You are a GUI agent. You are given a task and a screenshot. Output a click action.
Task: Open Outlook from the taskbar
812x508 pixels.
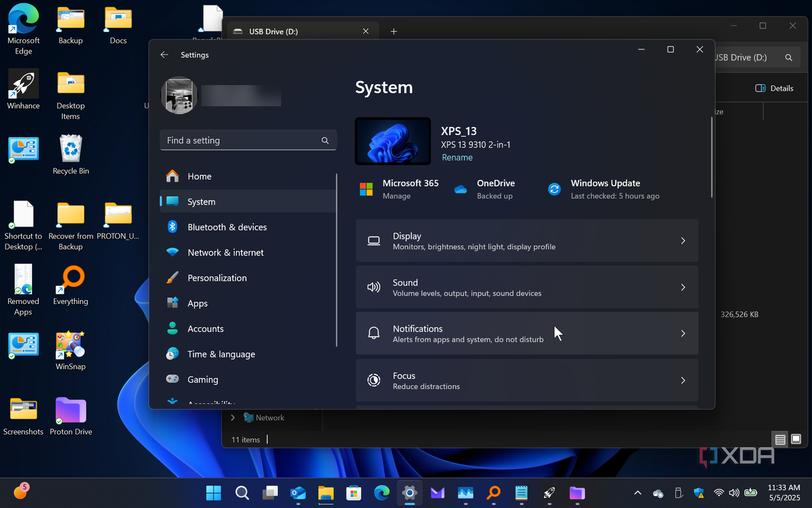tap(298, 494)
